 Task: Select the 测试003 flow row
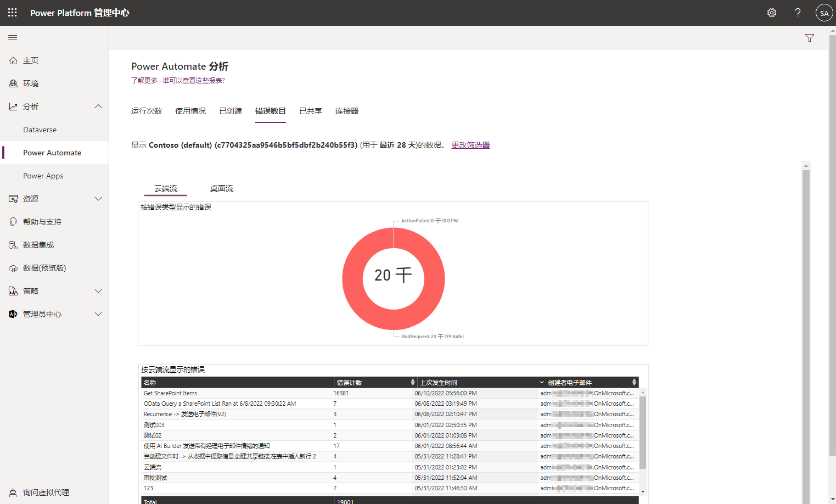(390, 425)
